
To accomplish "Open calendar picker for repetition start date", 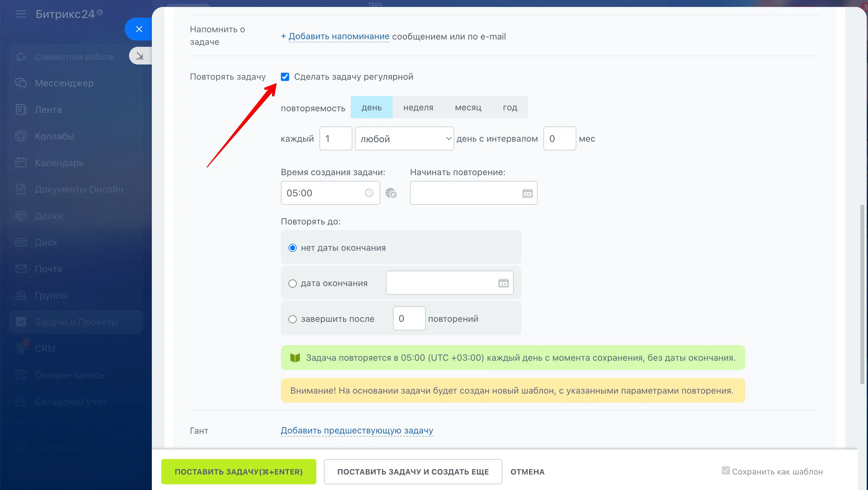I will coord(527,193).
